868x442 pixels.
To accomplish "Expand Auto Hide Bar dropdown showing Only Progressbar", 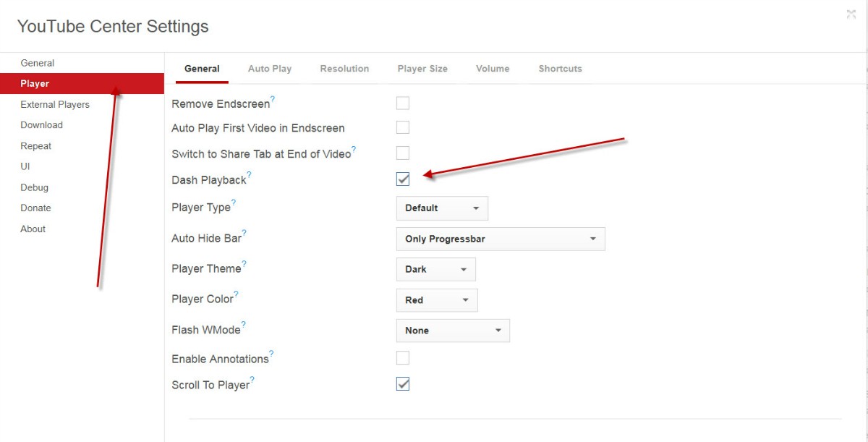I will [x=501, y=239].
